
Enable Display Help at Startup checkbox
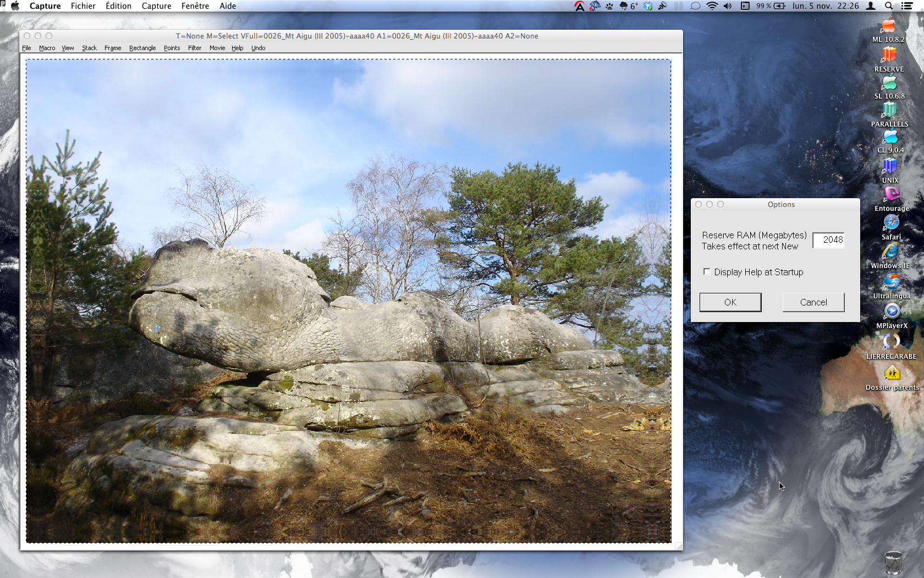[x=707, y=272]
